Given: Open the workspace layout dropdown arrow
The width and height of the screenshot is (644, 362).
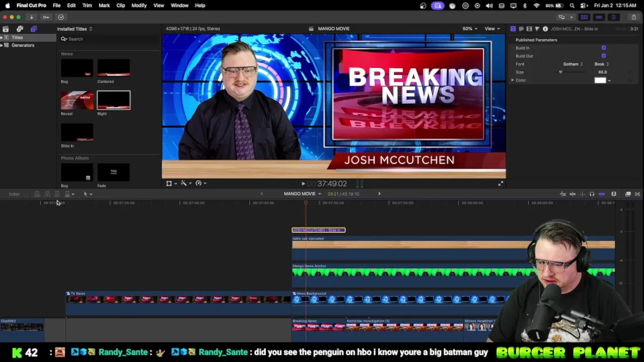Looking at the screenshot, I should 571,17.
